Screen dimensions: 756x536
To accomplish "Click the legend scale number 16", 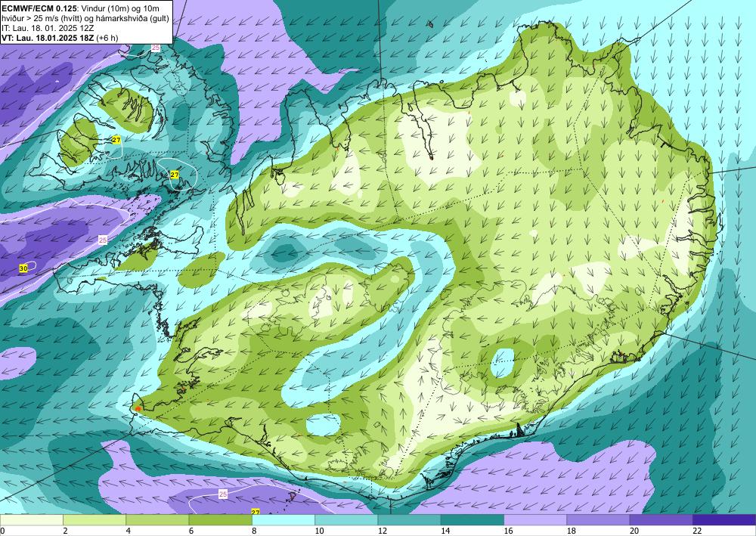I will 508,531.
